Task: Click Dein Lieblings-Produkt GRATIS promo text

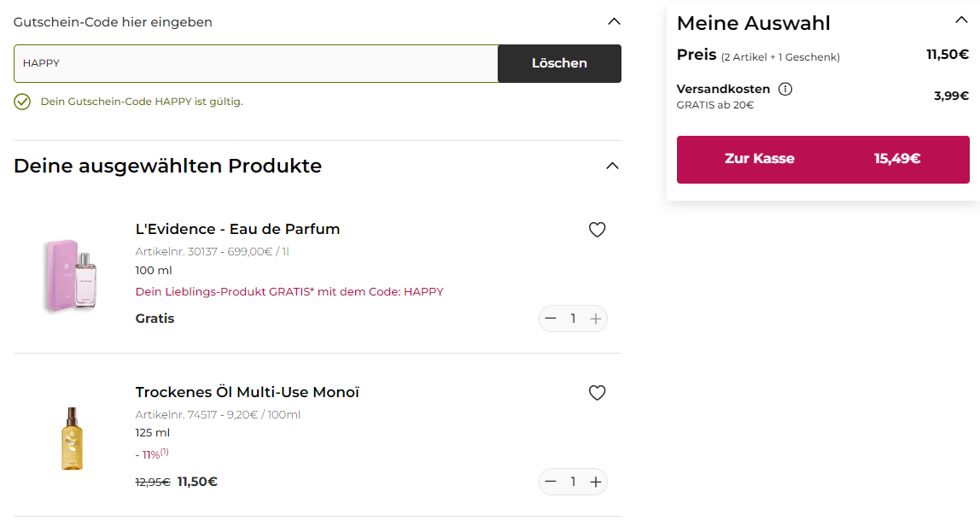Action: pyautogui.click(x=289, y=291)
